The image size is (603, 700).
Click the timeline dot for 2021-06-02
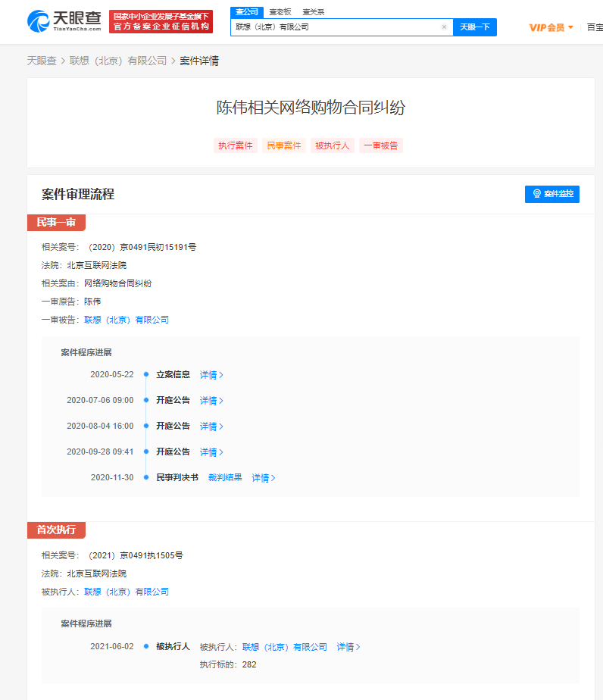[x=146, y=646]
